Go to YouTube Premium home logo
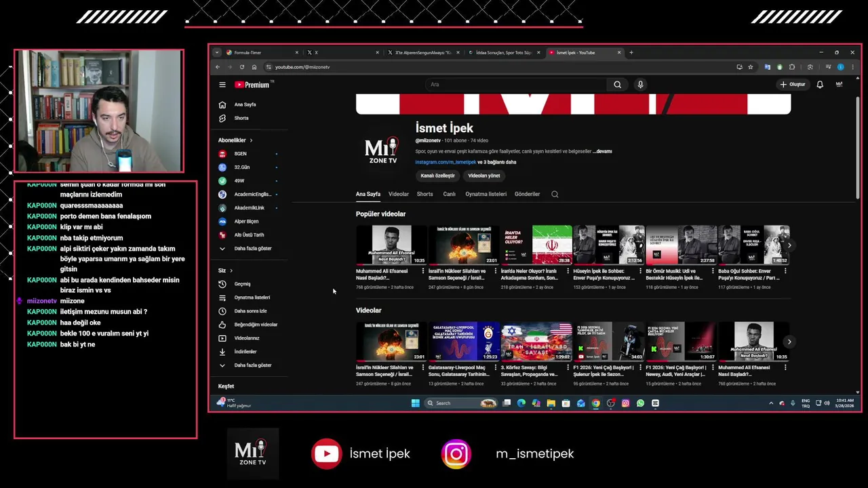 252,85
